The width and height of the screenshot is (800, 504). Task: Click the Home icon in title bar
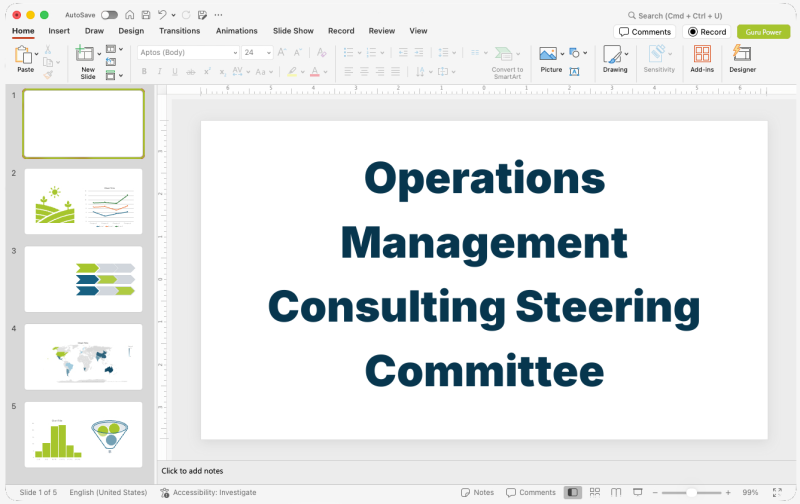[130, 15]
